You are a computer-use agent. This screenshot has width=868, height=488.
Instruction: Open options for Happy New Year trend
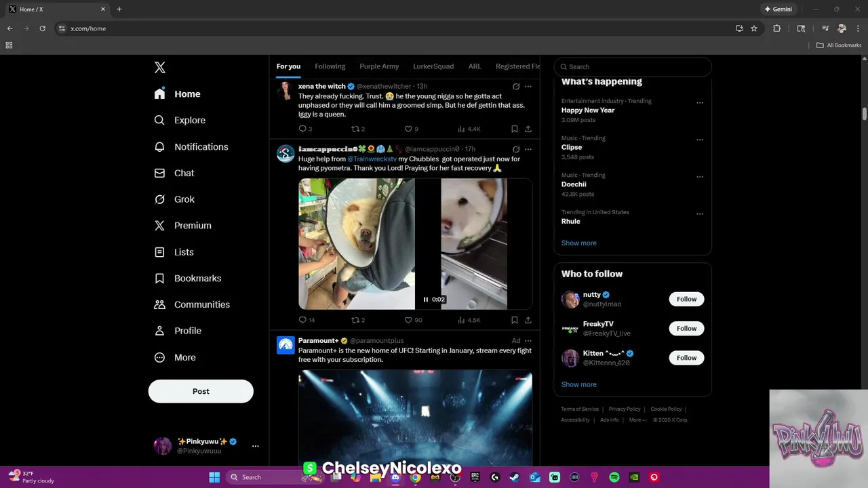[x=700, y=103]
